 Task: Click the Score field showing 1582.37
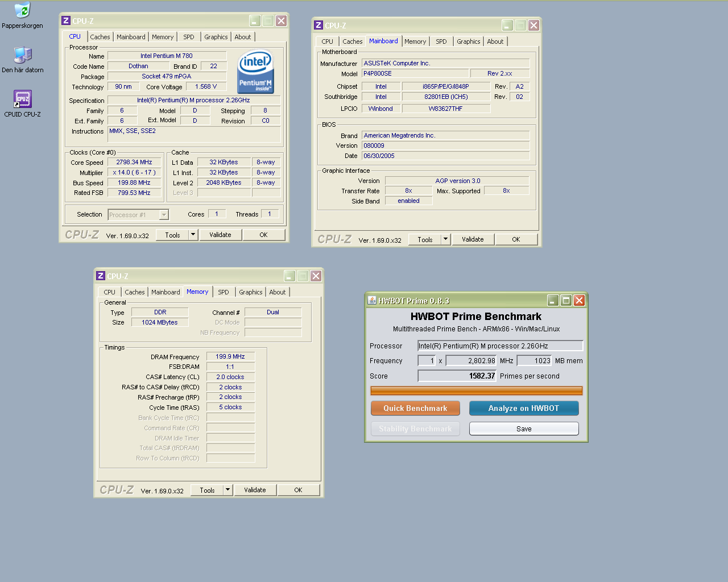click(457, 376)
